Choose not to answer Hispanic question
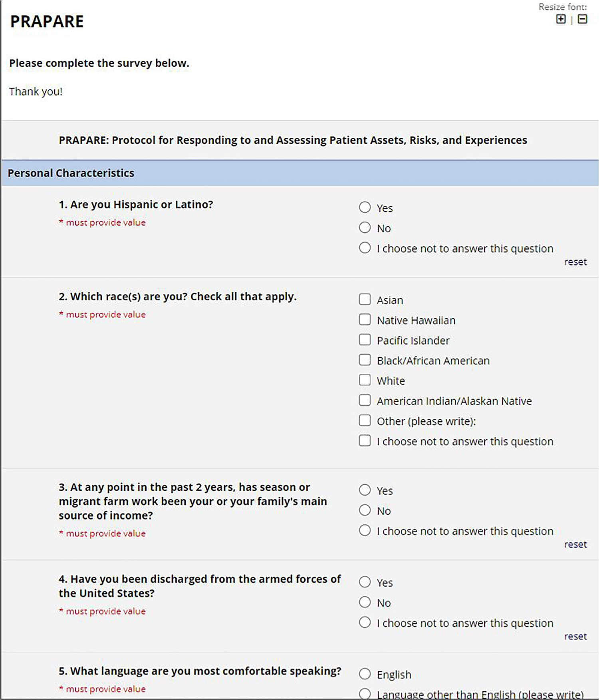 (365, 248)
